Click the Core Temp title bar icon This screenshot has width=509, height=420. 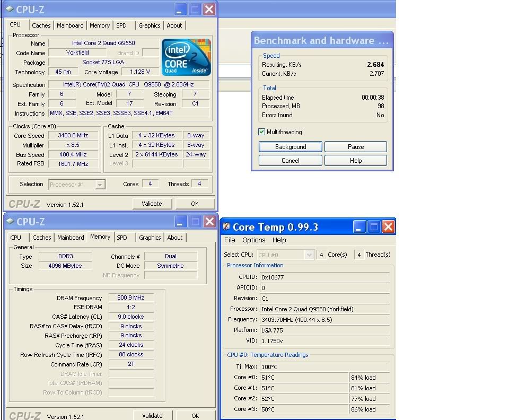tap(226, 226)
